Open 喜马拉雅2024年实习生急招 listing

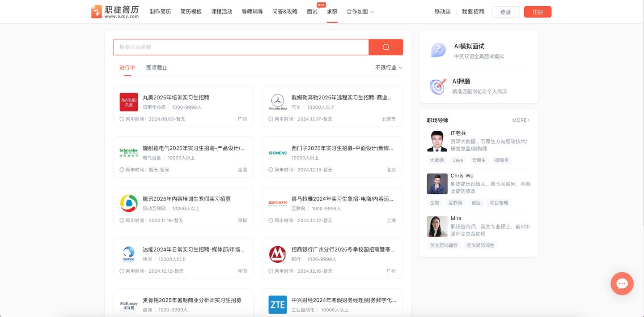tap(343, 199)
